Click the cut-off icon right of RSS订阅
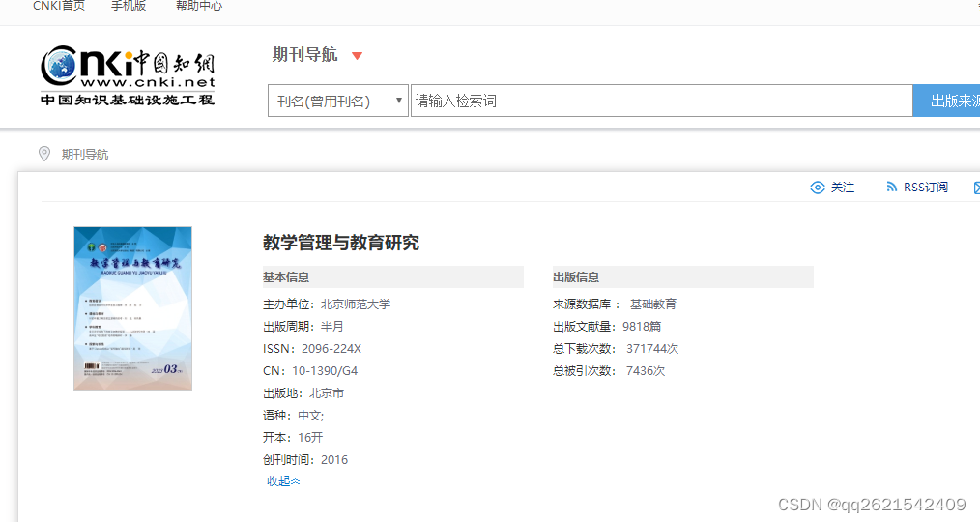This screenshot has height=522, width=980. click(x=977, y=188)
